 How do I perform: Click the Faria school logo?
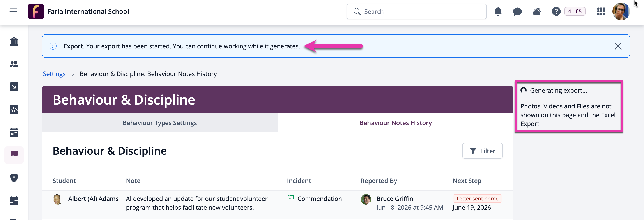tap(36, 11)
